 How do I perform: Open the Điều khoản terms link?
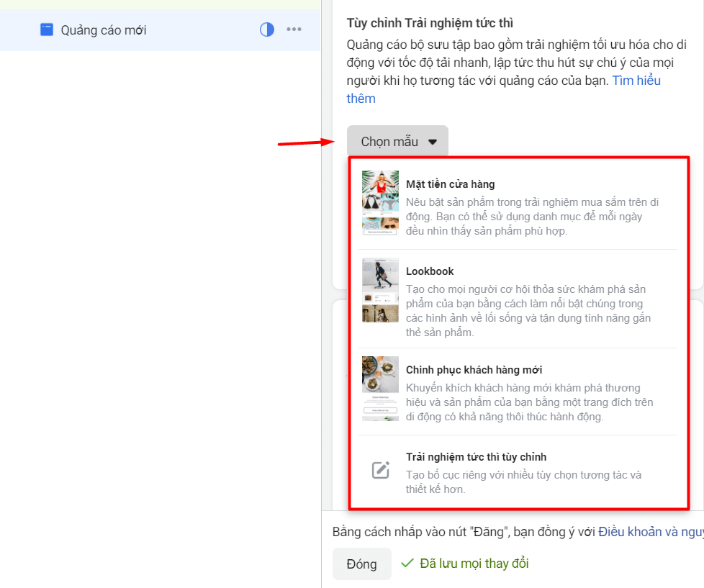click(649, 532)
